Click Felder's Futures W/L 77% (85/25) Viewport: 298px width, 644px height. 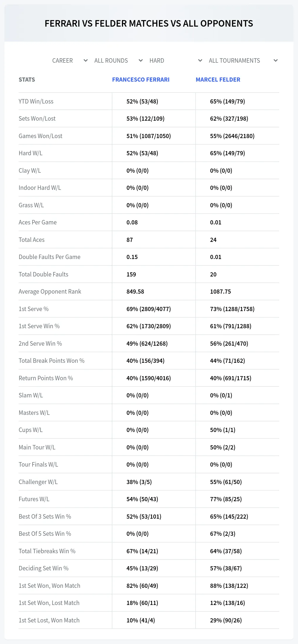226,499
